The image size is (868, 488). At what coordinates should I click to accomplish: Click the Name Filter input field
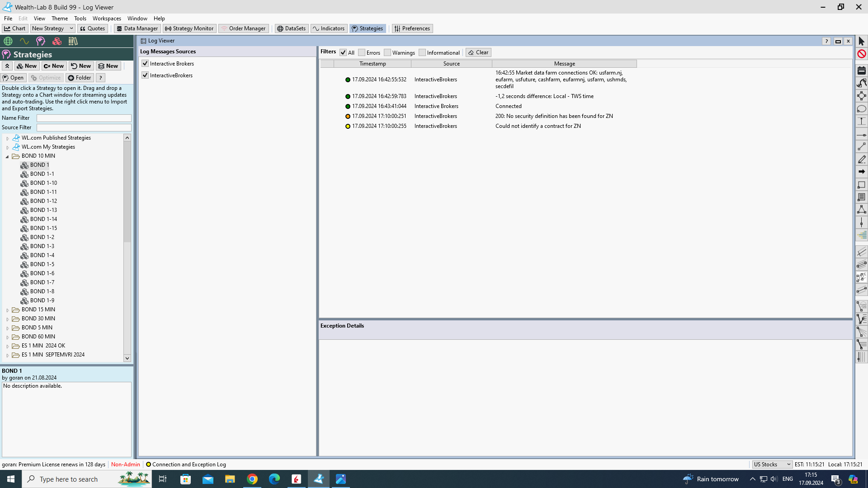tap(84, 118)
